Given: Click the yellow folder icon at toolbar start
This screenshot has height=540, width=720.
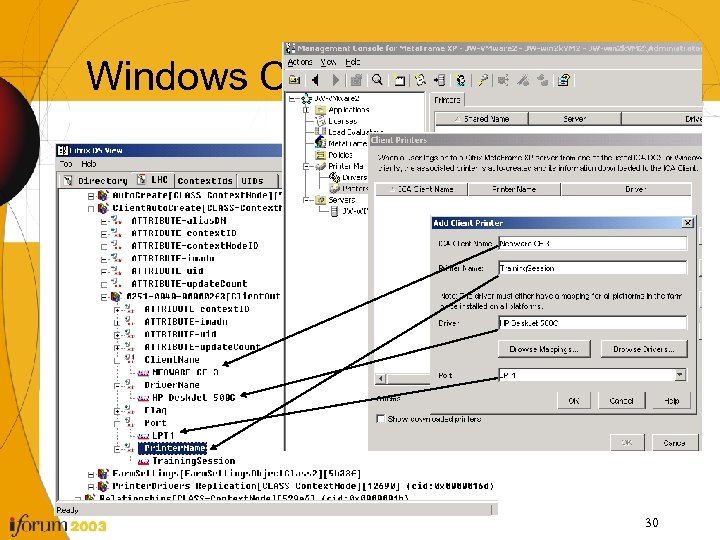Looking at the screenshot, I should (x=295, y=80).
